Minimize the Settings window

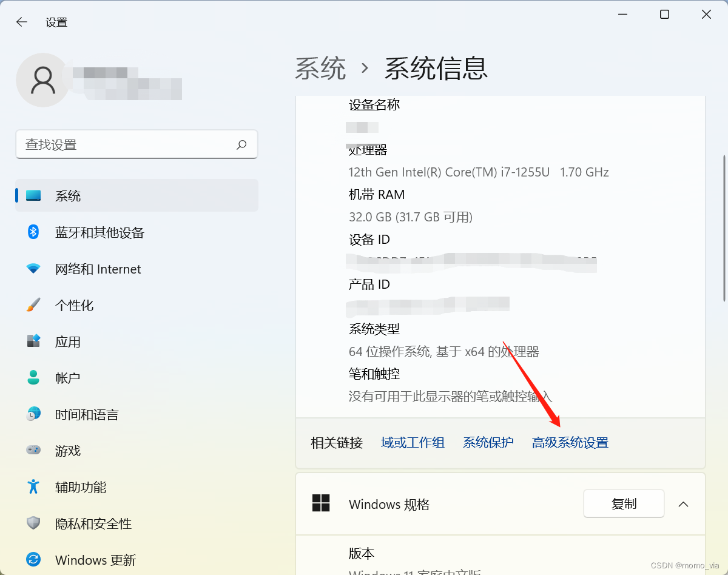click(623, 15)
